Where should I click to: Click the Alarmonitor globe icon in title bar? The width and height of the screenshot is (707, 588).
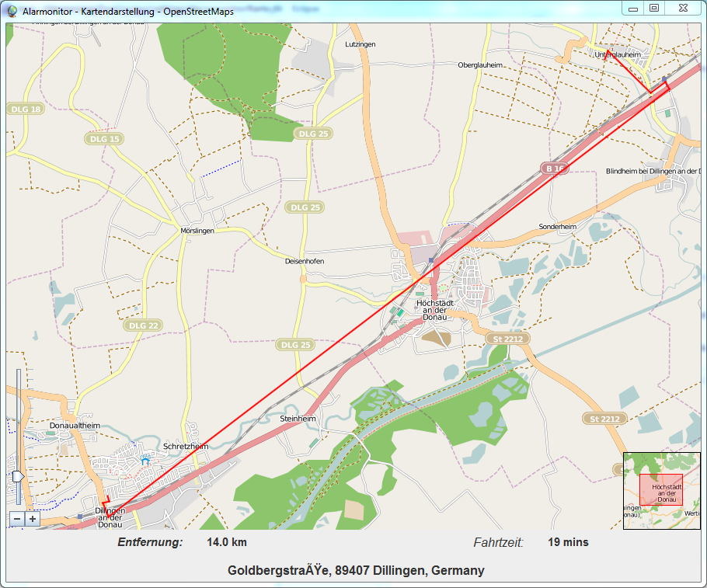point(12,11)
